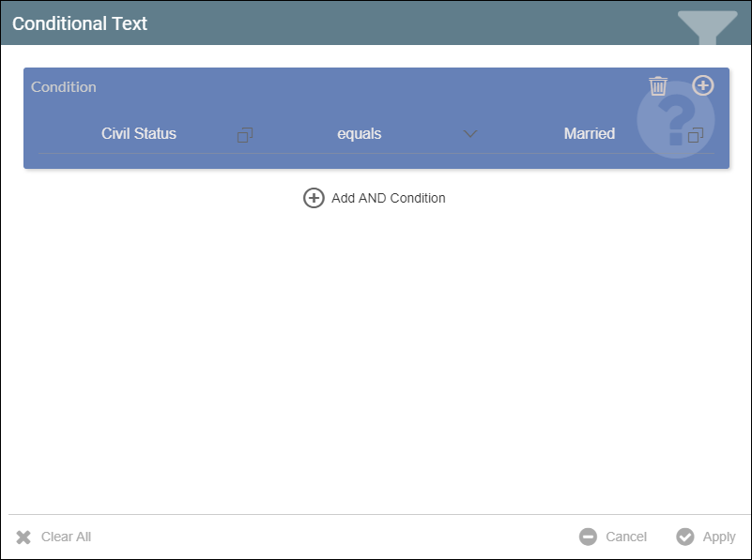Open field picker icon beside Civil Status
This screenshot has width=752, height=560.
click(x=245, y=134)
